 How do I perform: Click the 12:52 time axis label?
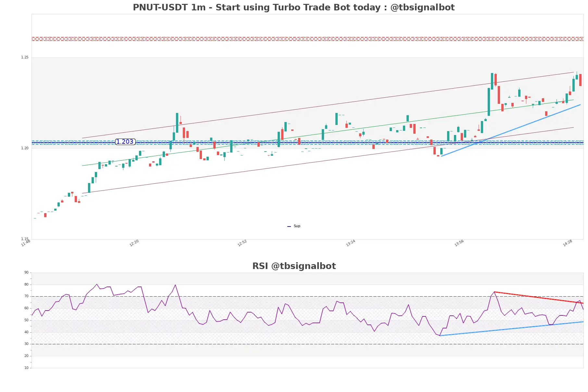[x=242, y=243]
